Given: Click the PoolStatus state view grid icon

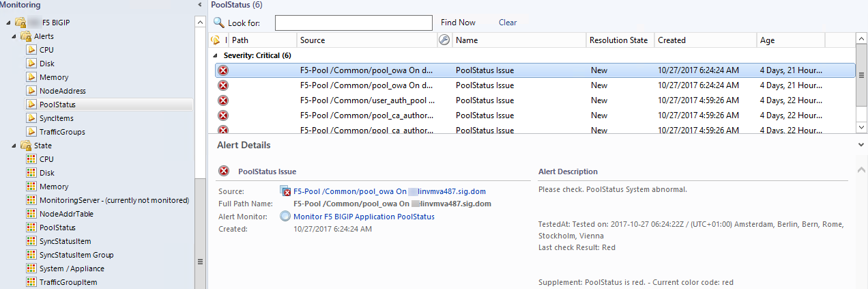Looking at the screenshot, I should point(31,228).
